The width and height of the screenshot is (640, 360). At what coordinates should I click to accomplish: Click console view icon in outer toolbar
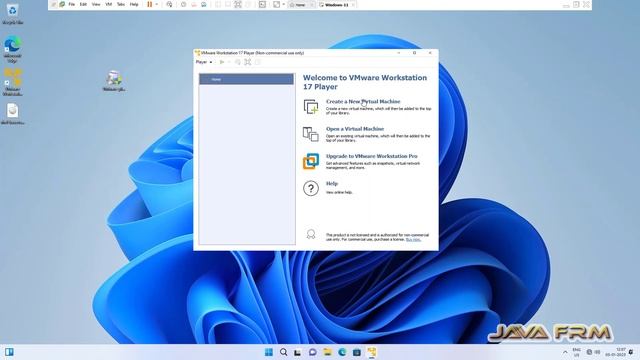262,4
